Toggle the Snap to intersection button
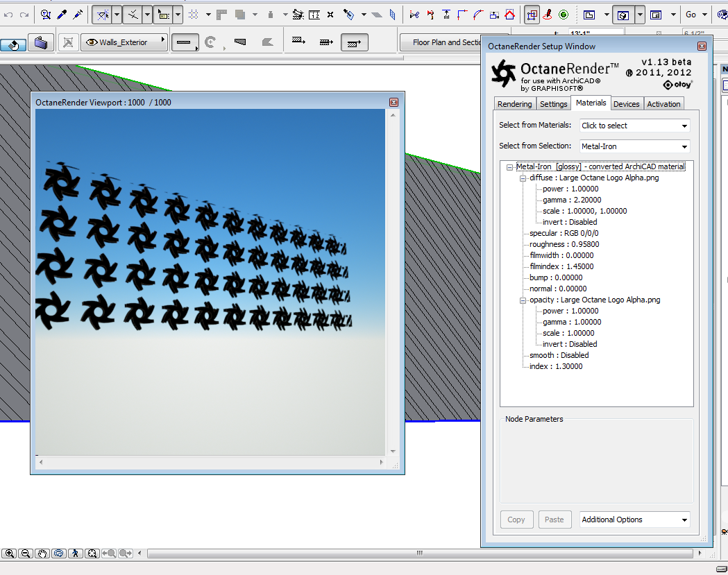728x575 pixels. (x=133, y=15)
